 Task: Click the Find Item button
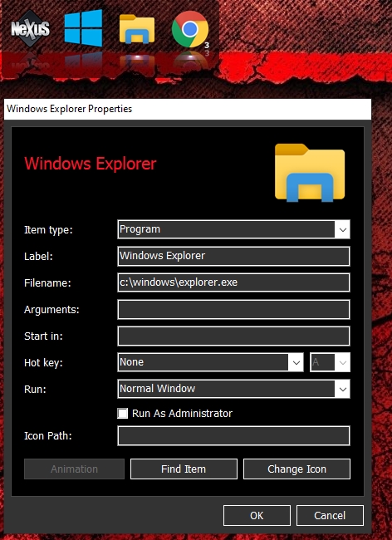(184, 469)
